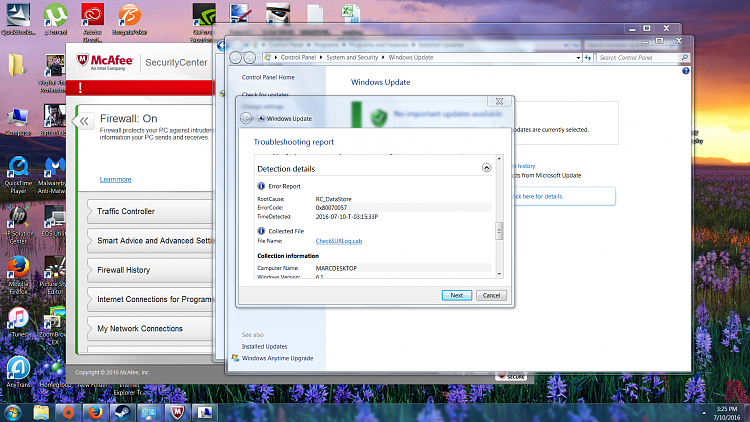Open the iTunes desktop shortcut
Screen dimensions: 750x422
(18, 322)
